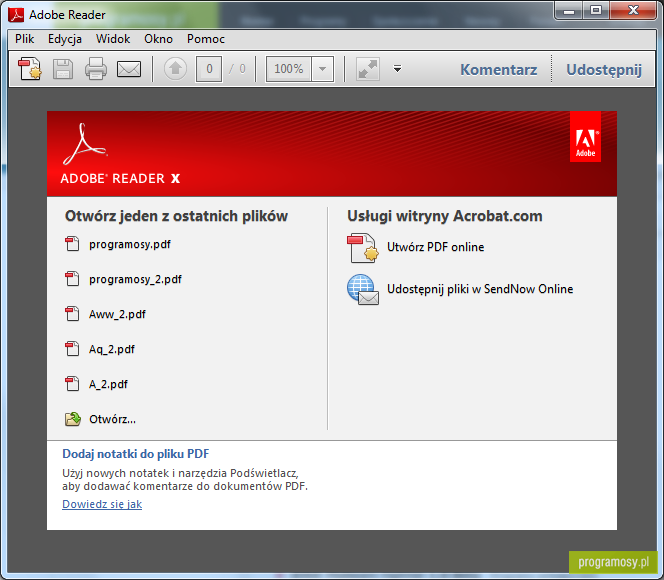Maximize the Adobe Reader window

click(596, 11)
